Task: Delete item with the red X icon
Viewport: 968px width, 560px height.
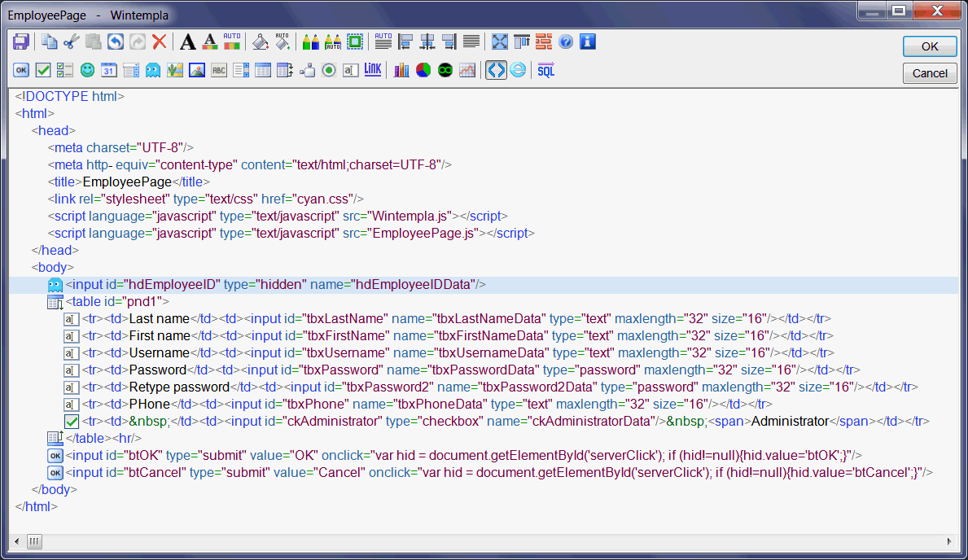Action: (x=160, y=42)
